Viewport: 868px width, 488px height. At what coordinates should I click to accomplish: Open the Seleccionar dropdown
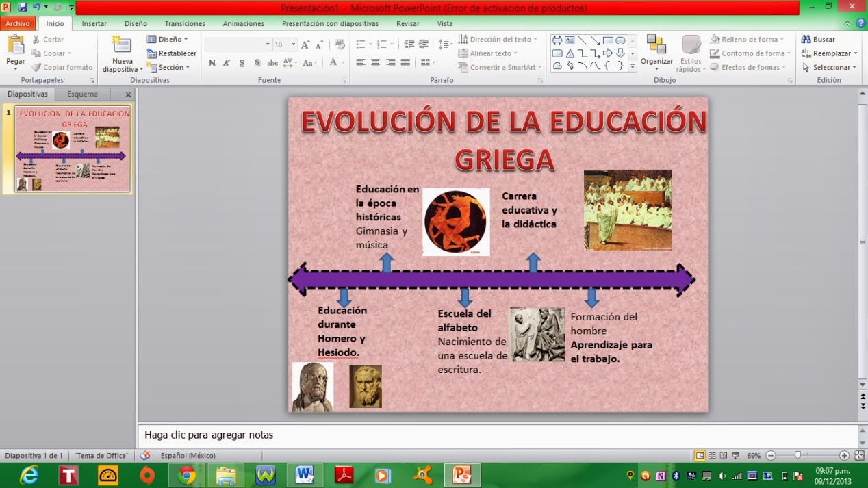coord(830,68)
